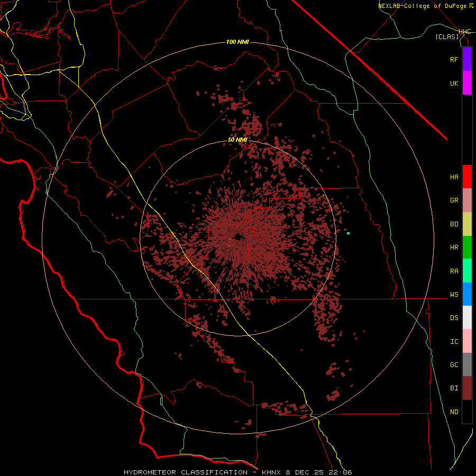Click the HHC product label
The height and width of the screenshot is (476, 476).
tap(465, 32)
